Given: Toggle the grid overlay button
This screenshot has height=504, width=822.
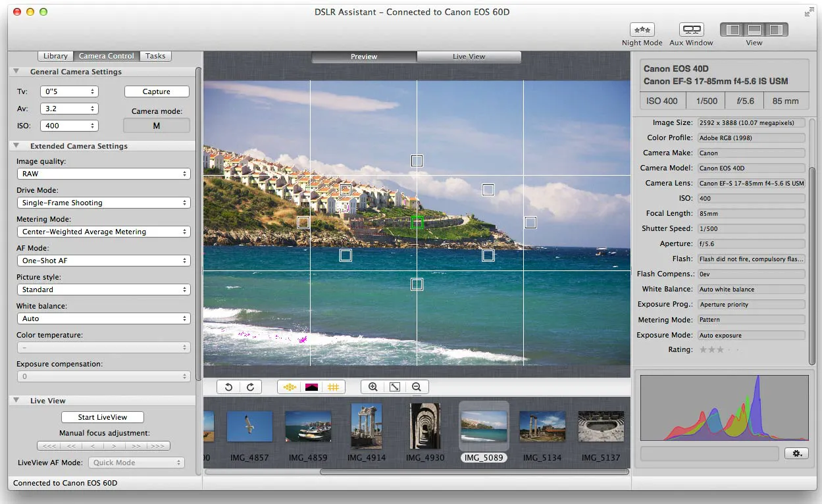Looking at the screenshot, I should tap(333, 387).
